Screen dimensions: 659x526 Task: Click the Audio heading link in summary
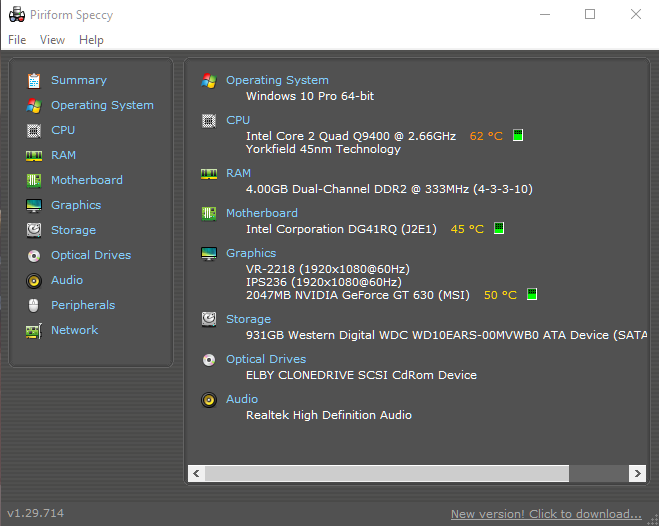[242, 399]
